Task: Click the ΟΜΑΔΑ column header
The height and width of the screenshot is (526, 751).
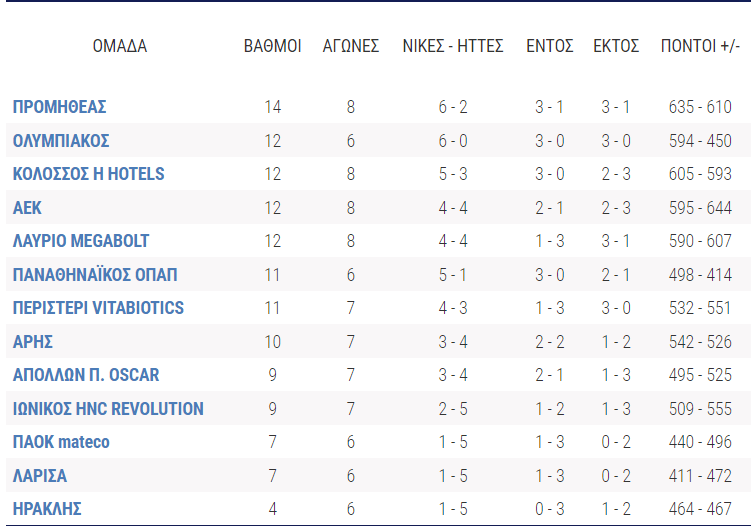Action: point(120,46)
